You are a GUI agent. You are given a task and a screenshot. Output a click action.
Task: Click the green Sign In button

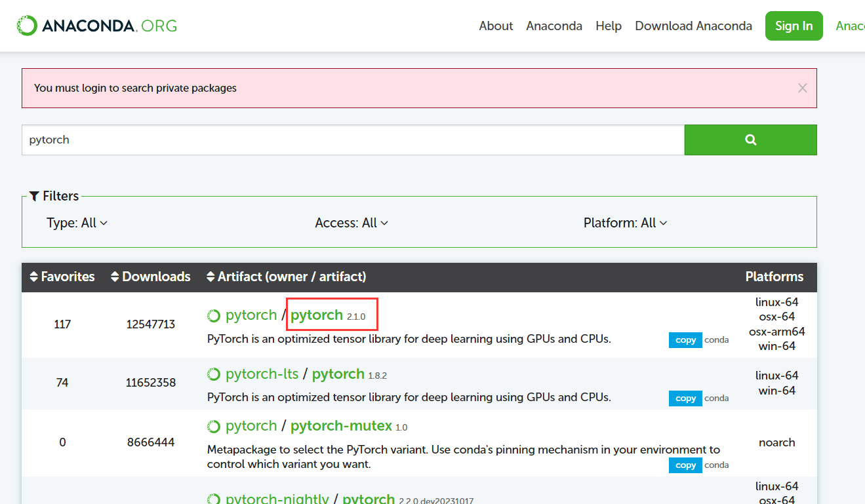pyautogui.click(x=794, y=26)
